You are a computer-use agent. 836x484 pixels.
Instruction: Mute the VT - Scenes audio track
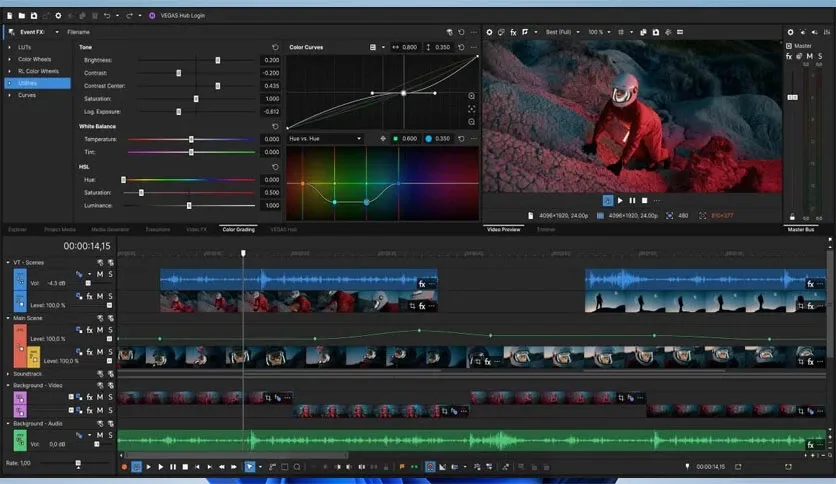pos(100,274)
